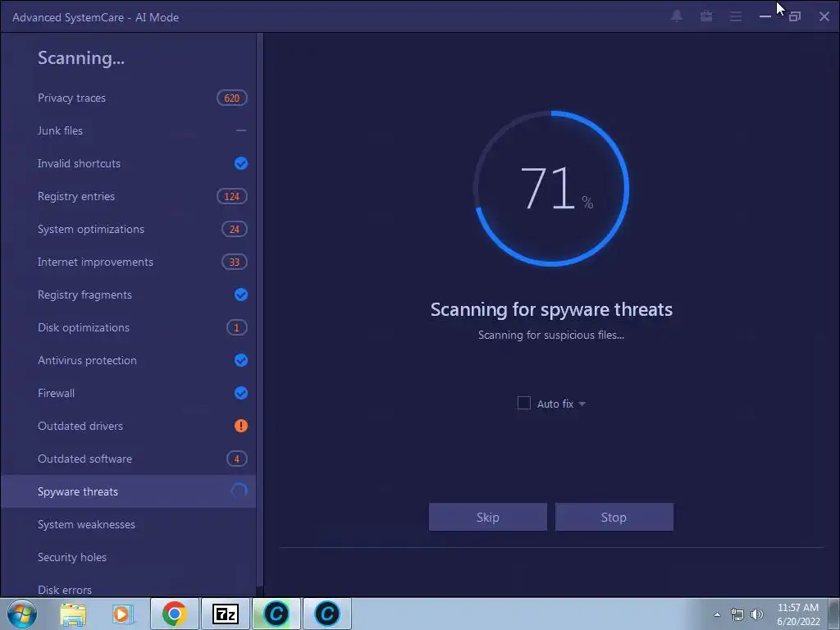The image size is (840, 630).
Task: Click the Junk files dash indicator
Action: click(241, 130)
